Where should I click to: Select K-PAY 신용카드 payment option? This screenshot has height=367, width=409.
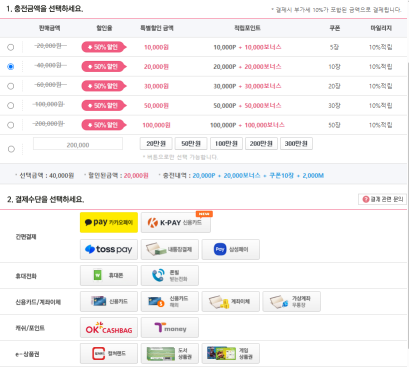(176, 222)
